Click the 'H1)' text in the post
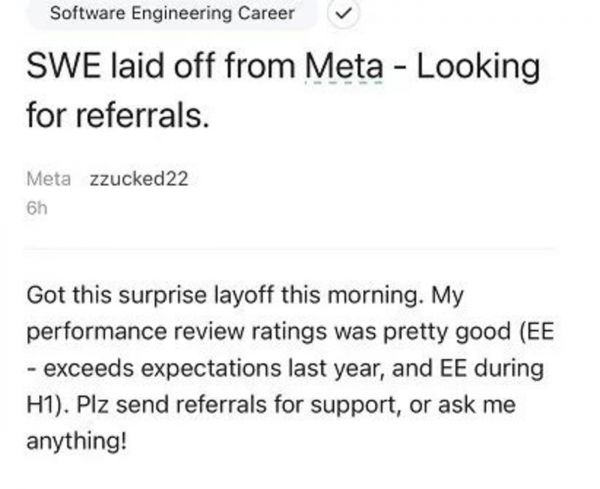Screen dimensions: 600x489 click(x=49, y=405)
